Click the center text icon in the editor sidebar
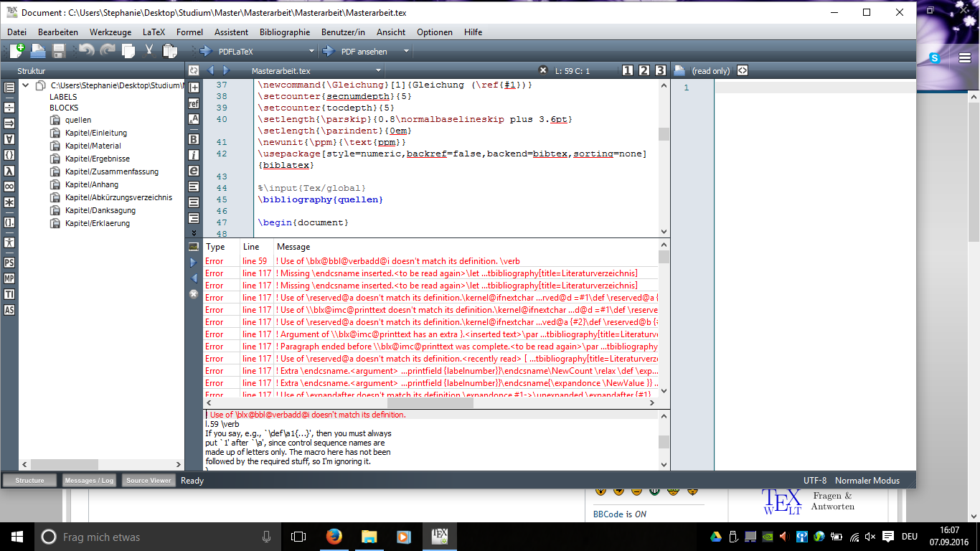 194,202
